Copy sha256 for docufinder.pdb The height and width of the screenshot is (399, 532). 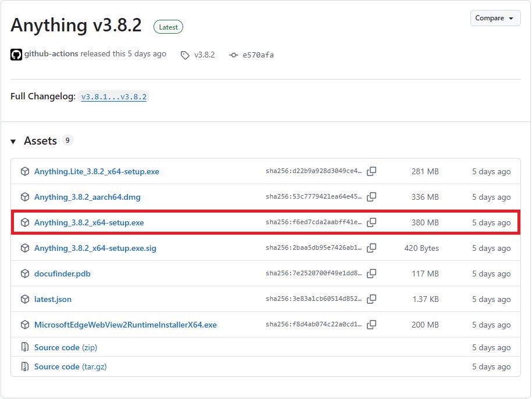[372, 274]
